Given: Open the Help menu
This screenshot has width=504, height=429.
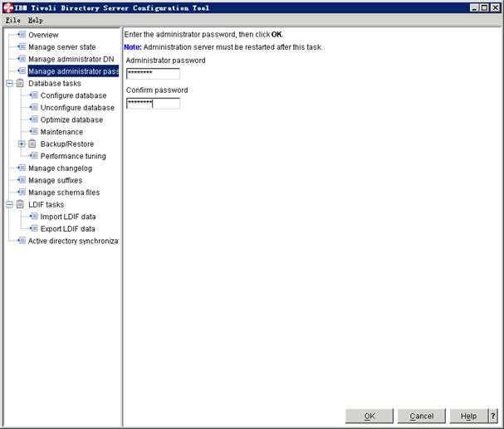Looking at the screenshot, I should tap(36, 20).
